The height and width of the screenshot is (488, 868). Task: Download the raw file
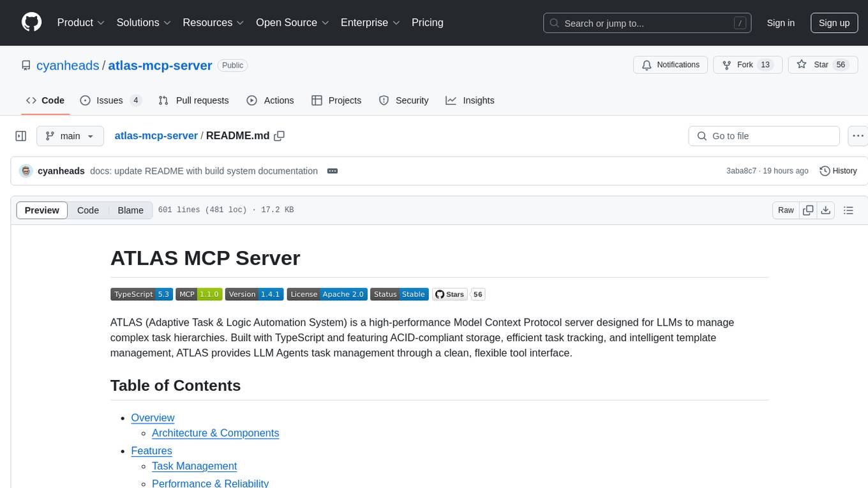point(826,210)
